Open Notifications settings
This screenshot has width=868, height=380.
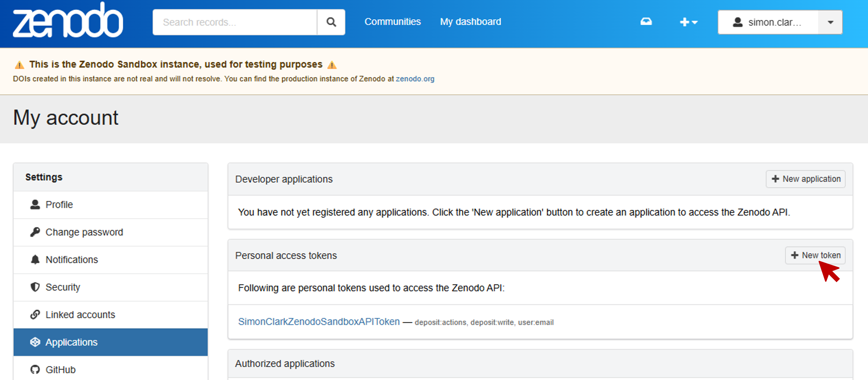111,260
